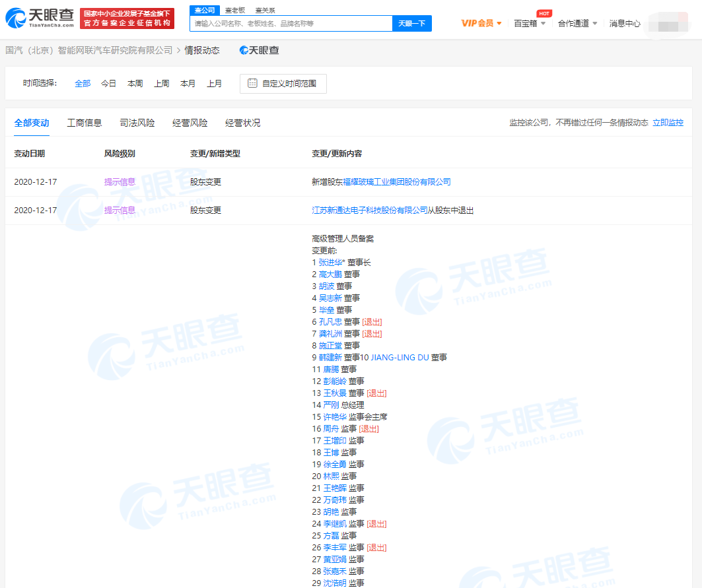The image size is (702, 588).
Task: Open person link 吴志新
Action: 330,298
